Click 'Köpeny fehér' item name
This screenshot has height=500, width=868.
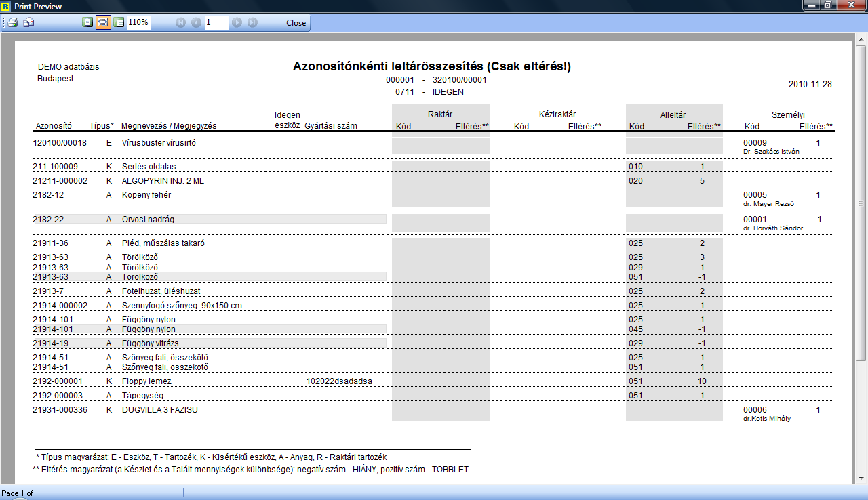[146, 195]
